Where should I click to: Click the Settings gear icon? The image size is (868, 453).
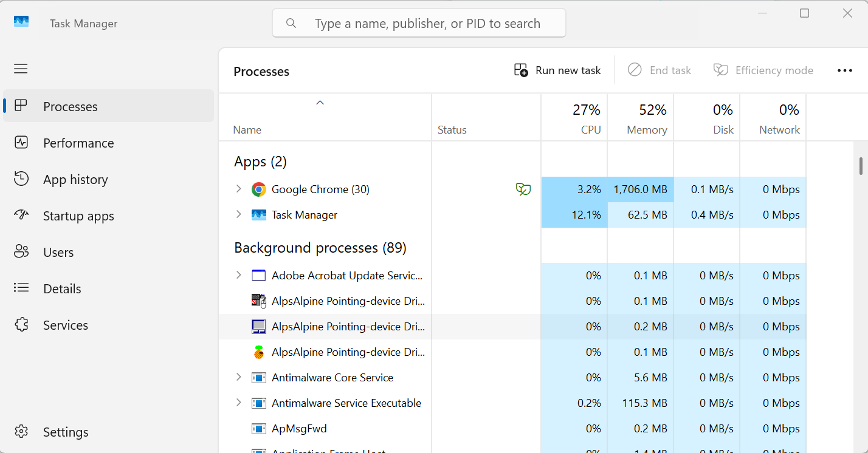[21, 432]
